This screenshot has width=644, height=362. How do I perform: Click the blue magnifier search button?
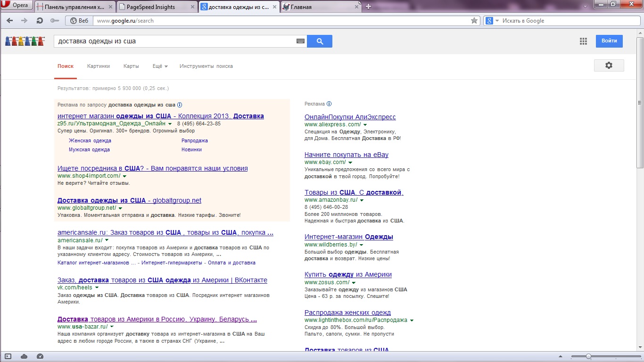point(320,41)
